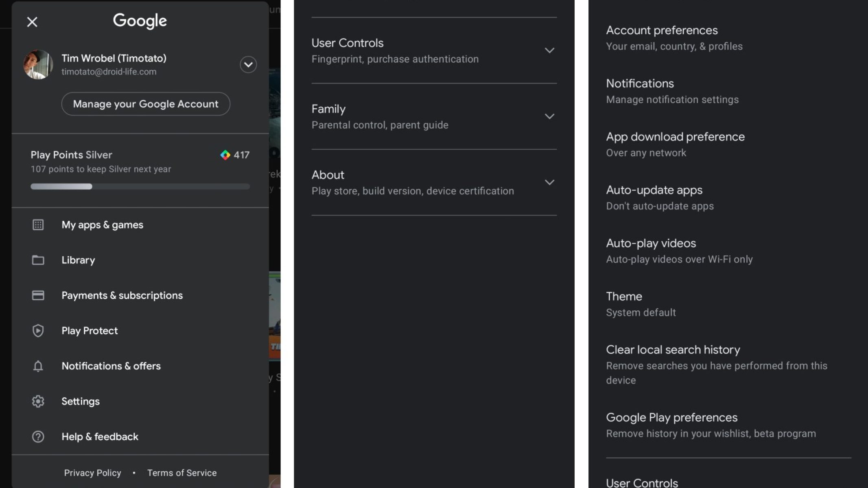Click the My apps & games grid icon
The height and width of the screenshot is (488, 868).
(x=38, y=225)
